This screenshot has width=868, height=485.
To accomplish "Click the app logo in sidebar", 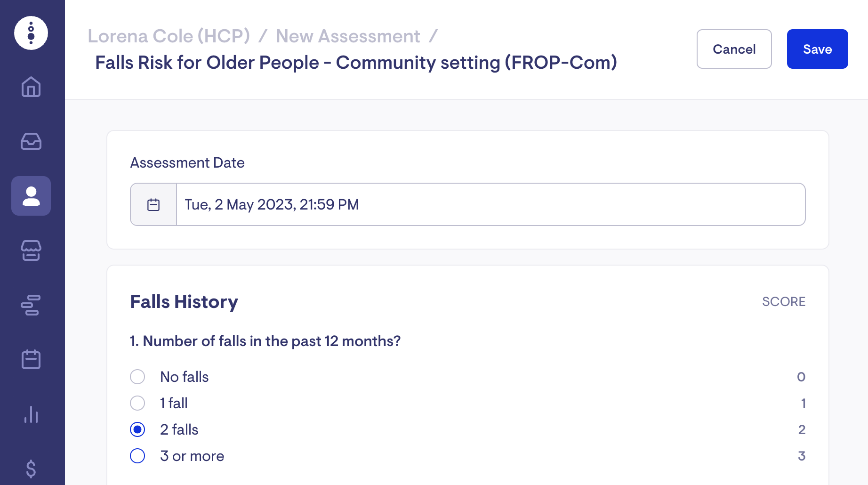I will [31, 33].
